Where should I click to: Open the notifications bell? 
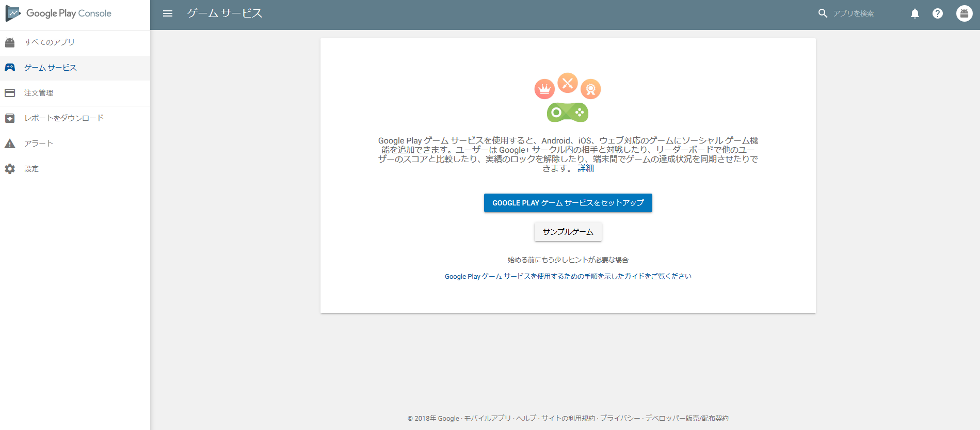[915, 13]
